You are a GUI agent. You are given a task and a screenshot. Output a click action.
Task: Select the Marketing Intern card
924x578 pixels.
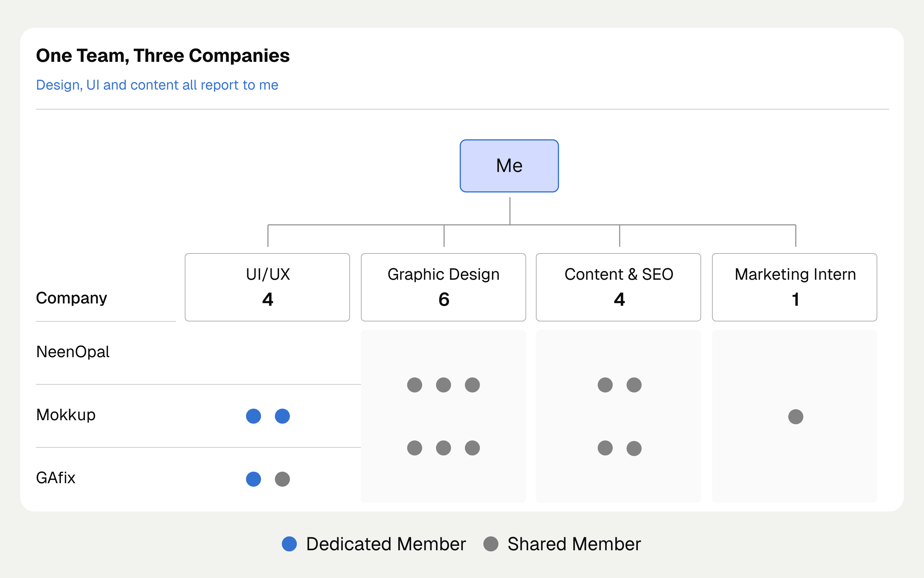(795, 287)
